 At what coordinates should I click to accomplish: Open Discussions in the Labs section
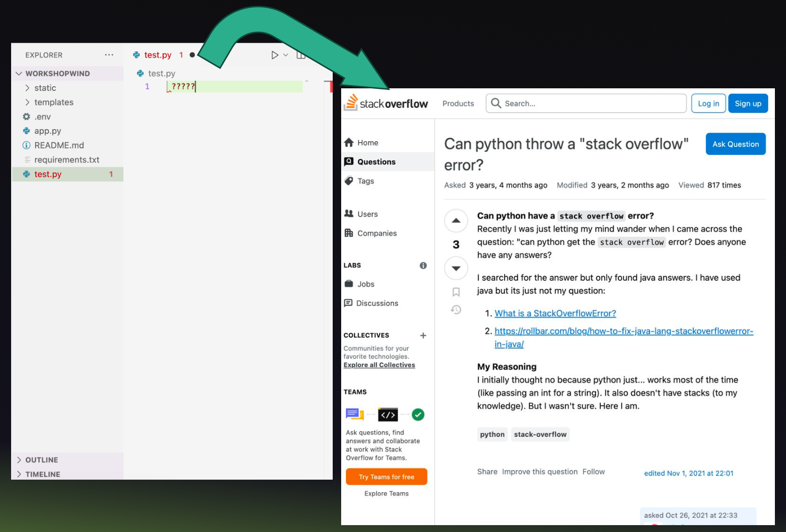coord(377,303)
